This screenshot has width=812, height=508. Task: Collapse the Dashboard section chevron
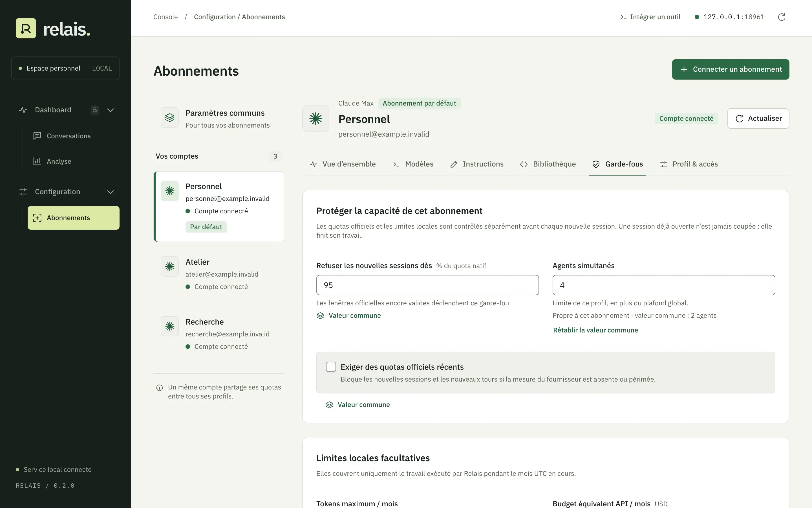tap(111, 110)
